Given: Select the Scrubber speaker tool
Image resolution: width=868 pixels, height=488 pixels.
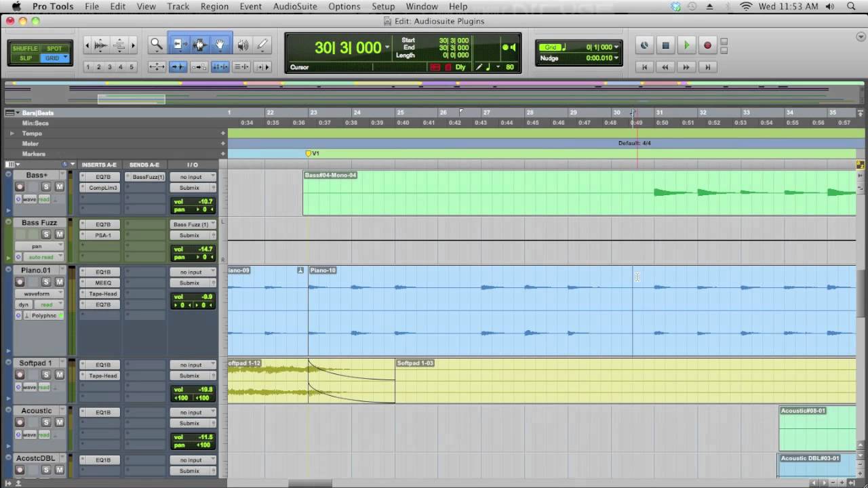Looking at the screenshot, I should pos(243,45).
